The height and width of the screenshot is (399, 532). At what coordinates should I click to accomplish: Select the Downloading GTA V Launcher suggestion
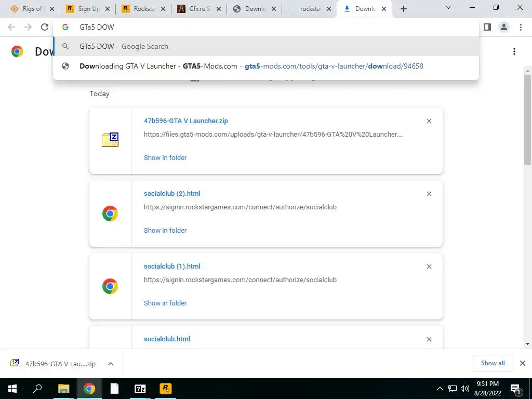266,66
